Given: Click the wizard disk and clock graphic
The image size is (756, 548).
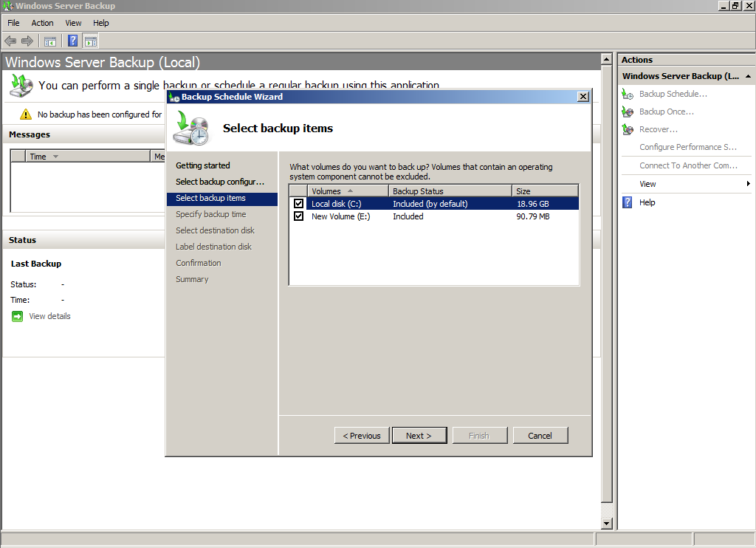Looking at the screenshot, I should pyautogui.click(x=193, y=129).
